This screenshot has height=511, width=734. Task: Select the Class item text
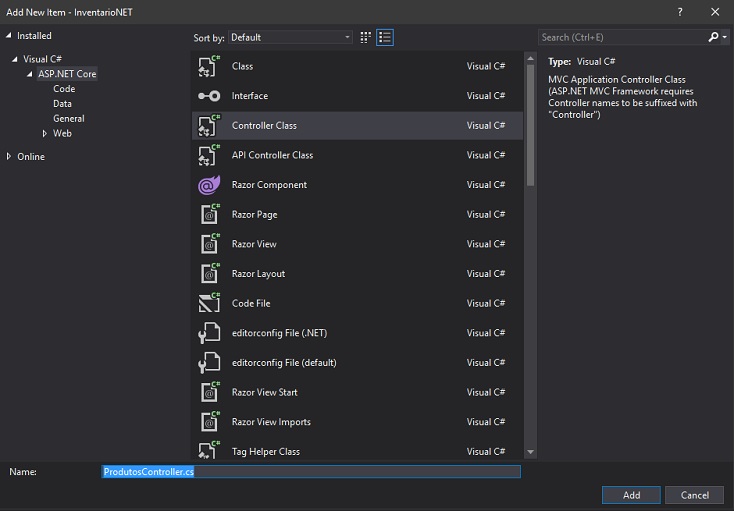[x=242, y=66]
